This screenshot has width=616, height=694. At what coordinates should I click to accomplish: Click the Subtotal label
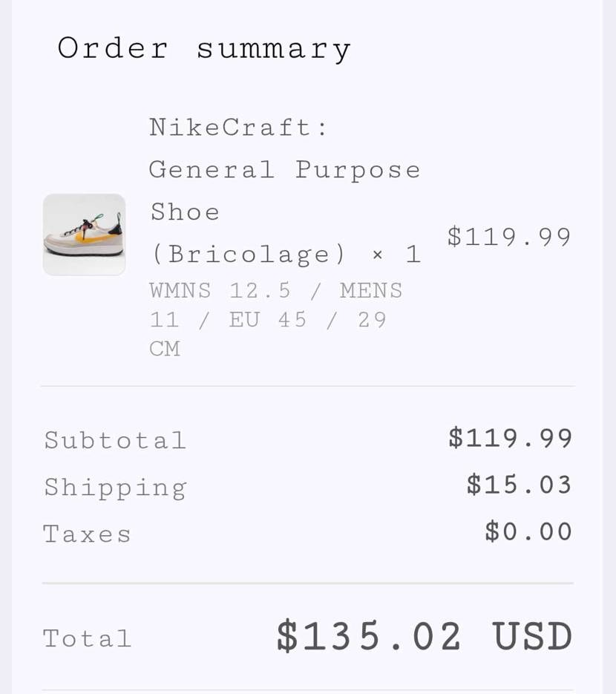click(x=115, y=440)
